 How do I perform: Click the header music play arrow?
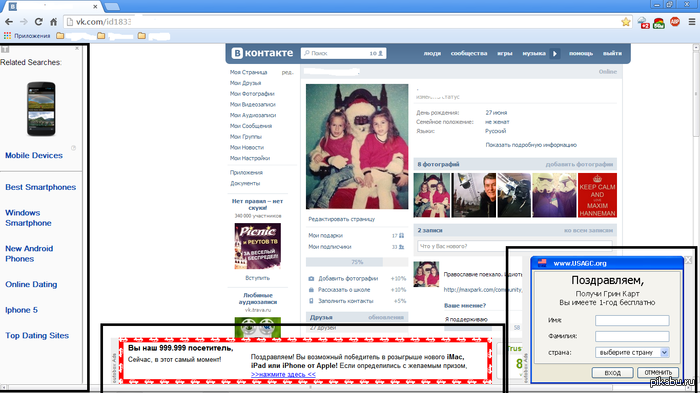pos(554,53)
